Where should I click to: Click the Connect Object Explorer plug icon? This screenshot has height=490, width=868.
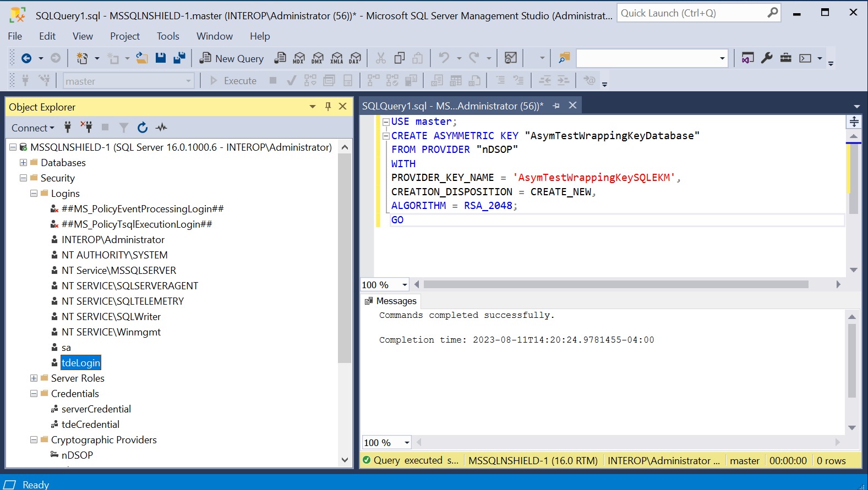(68, 128)
